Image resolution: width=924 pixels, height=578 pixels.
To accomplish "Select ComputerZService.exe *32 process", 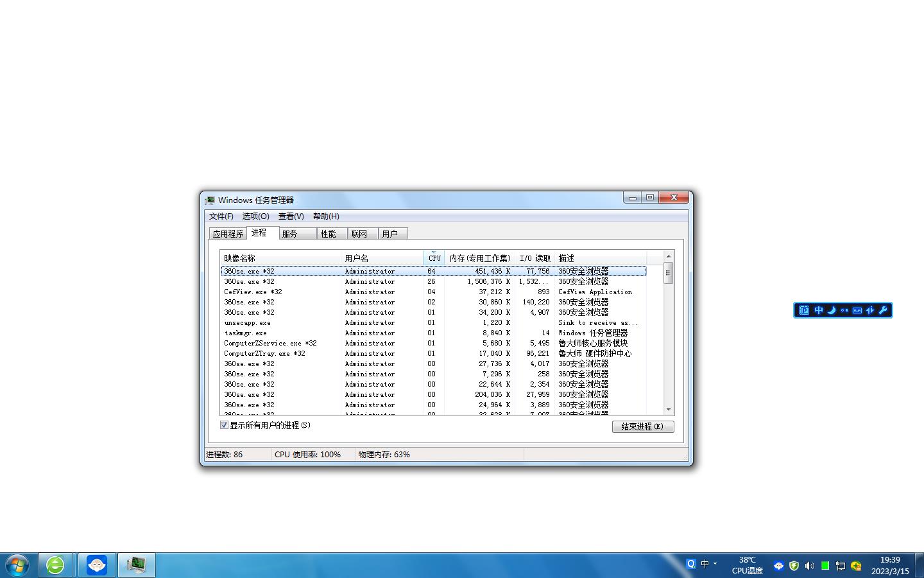I will coord(433,343).
